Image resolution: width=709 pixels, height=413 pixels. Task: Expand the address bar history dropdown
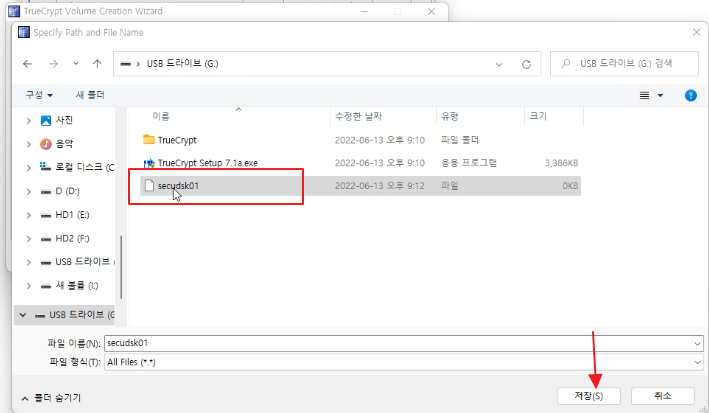(x=499, y=64)
